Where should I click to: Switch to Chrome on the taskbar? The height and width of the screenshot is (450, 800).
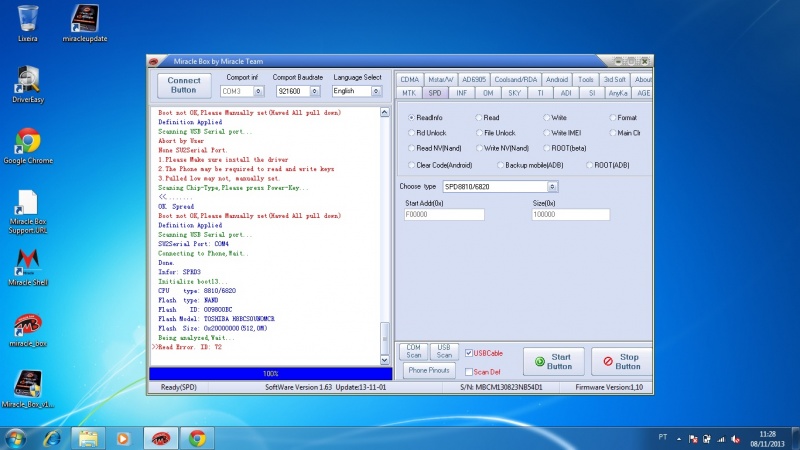(197, 438)
